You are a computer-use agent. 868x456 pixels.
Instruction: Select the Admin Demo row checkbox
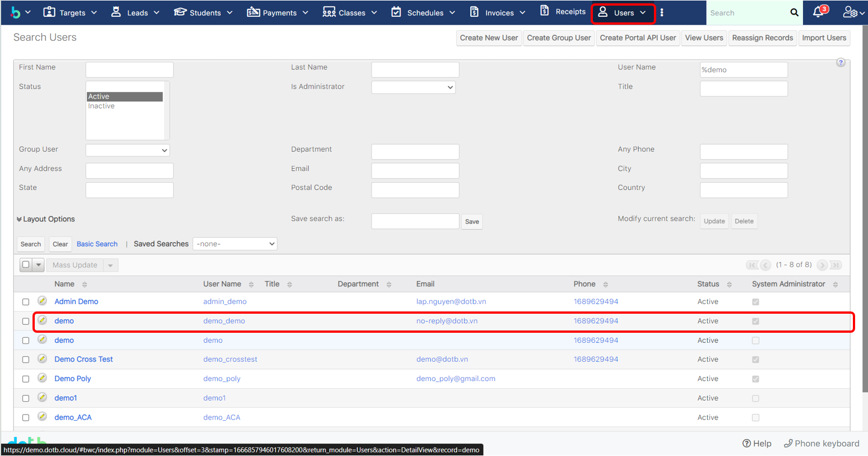26,302
